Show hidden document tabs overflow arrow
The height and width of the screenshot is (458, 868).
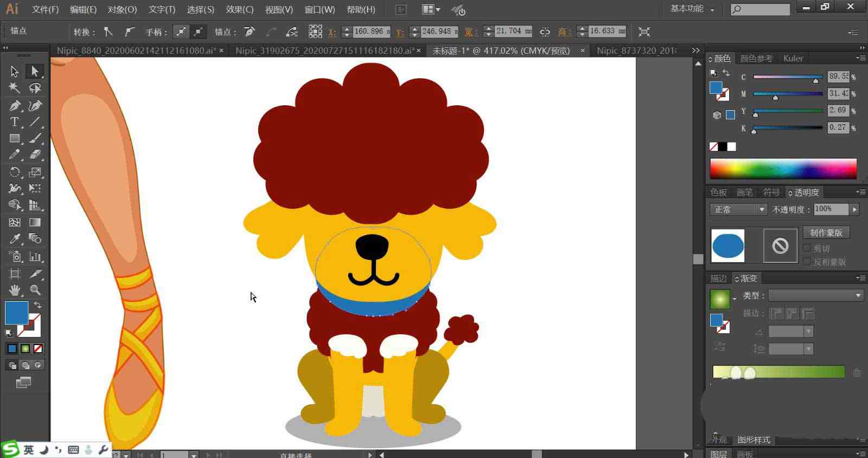[695, 50]
